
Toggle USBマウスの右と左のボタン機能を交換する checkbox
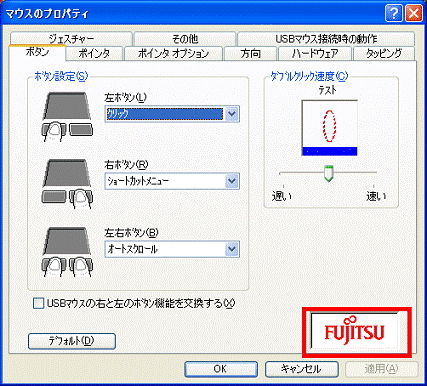click(39, 303)
